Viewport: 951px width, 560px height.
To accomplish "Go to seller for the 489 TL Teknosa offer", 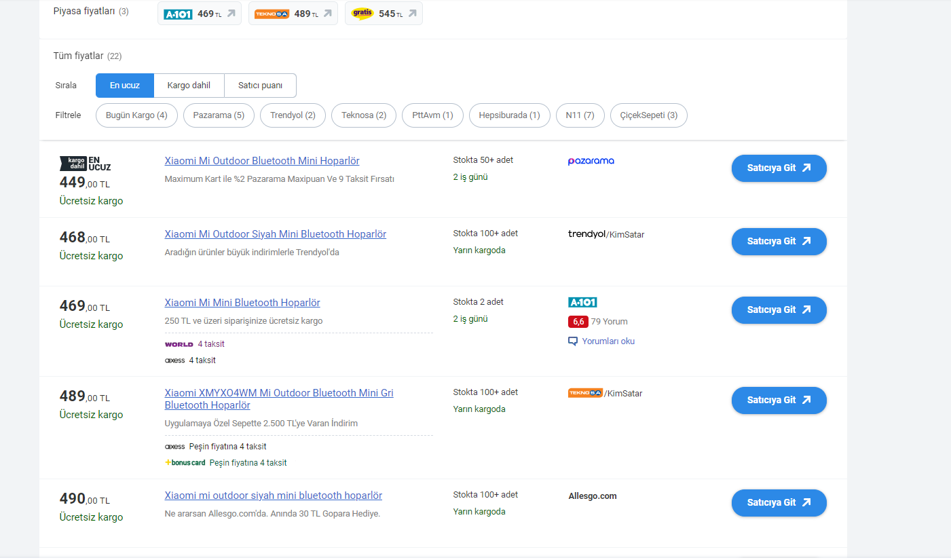I will (779, 400).
